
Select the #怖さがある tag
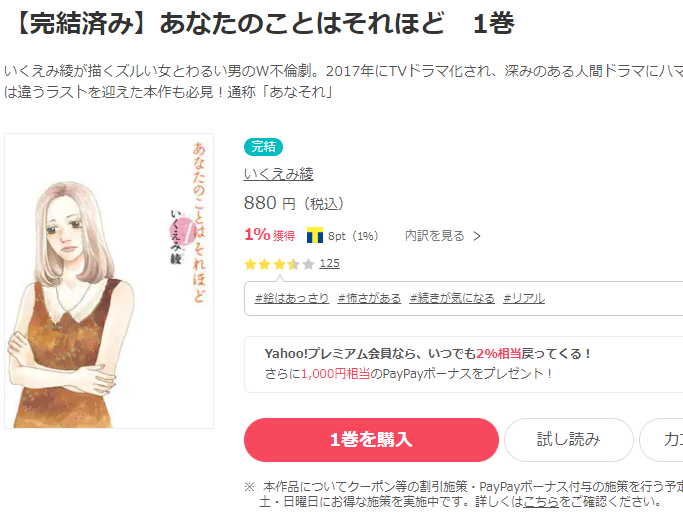[369, 298]
